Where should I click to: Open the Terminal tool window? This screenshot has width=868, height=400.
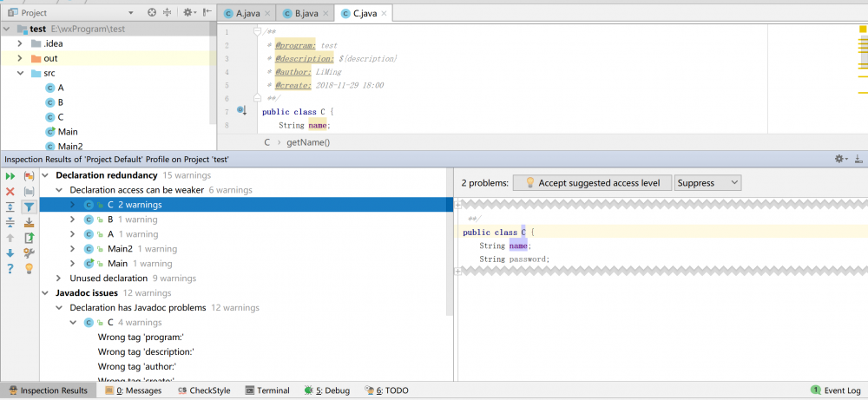(x=267, y=390)
